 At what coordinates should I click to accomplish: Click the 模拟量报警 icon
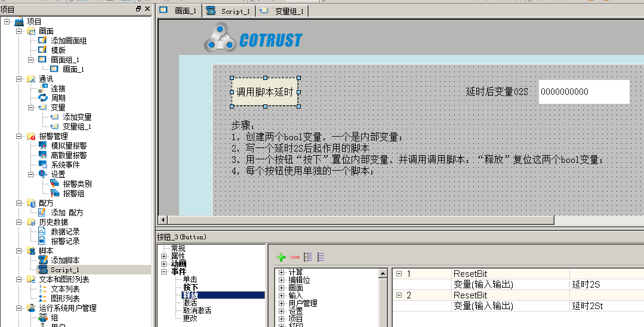tap(43, 146)
